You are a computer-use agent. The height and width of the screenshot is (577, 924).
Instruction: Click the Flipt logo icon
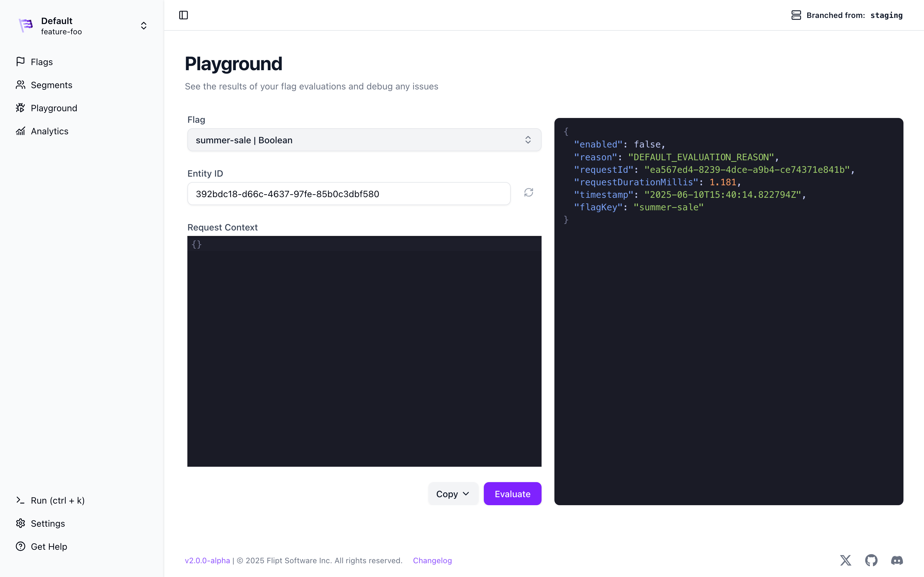click(x=26, y=26)
